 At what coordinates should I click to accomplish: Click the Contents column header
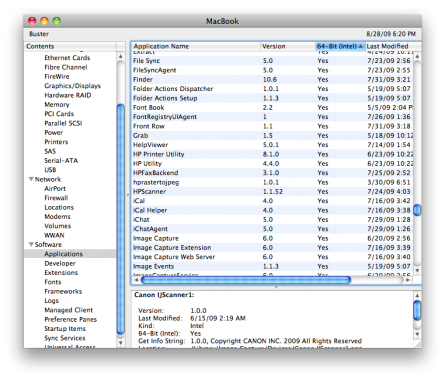[x=70, y=46]
